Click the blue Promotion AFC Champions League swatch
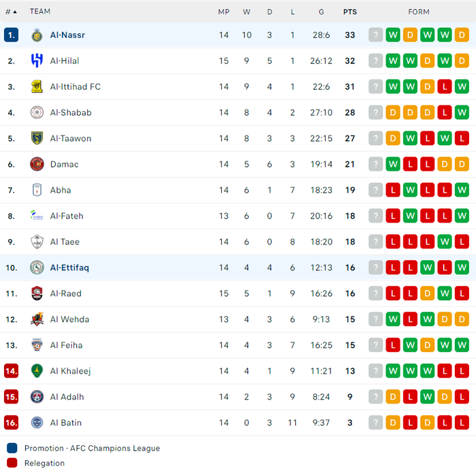The height and width of the screenshot is (471, 476). point(12,448)
